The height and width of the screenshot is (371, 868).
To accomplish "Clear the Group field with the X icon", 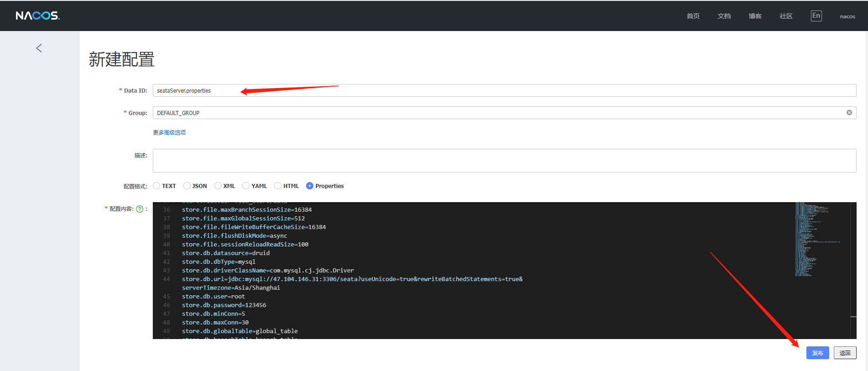I will pos(849,113).
